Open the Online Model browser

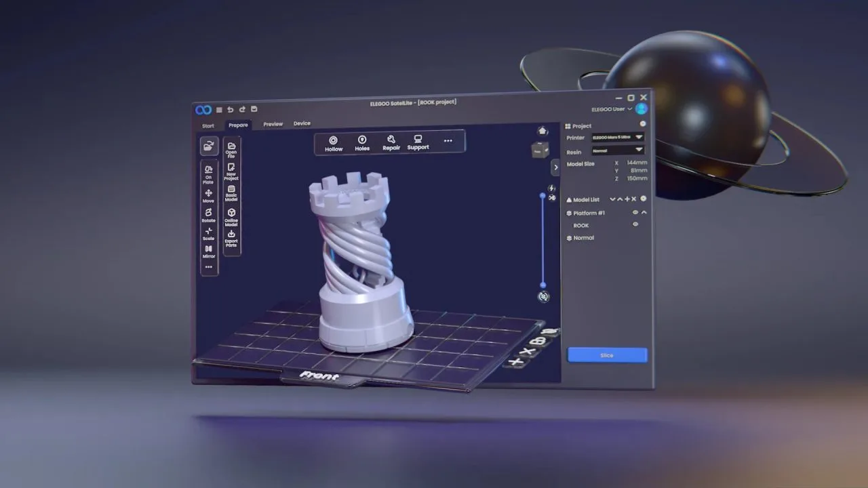pyautogui.click(x=231, y=217)
